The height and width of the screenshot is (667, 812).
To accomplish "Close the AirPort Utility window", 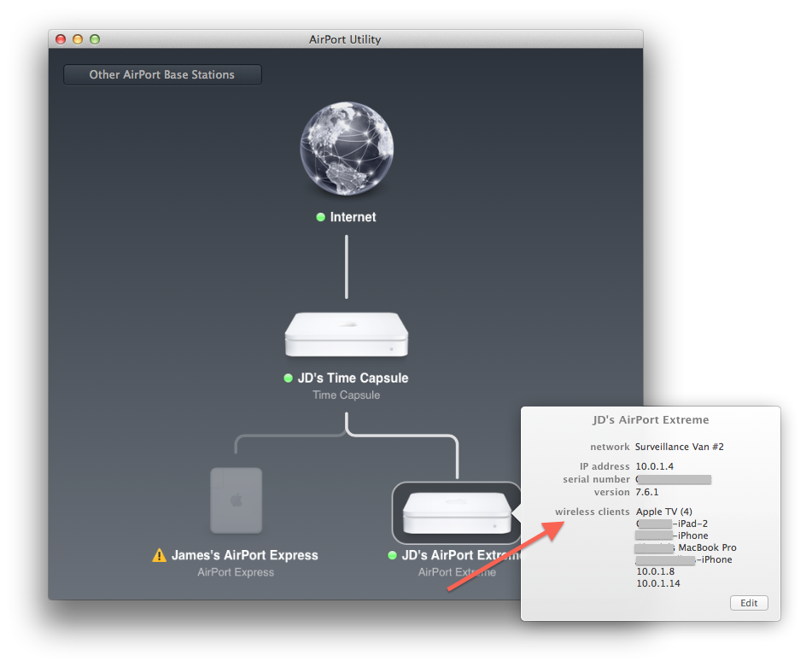I will coord(61,39).
